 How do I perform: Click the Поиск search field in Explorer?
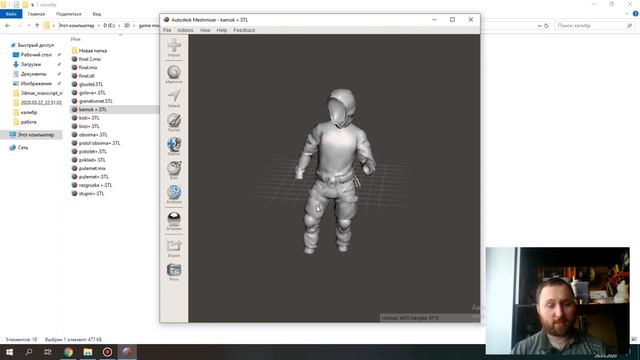pos(595,26)
